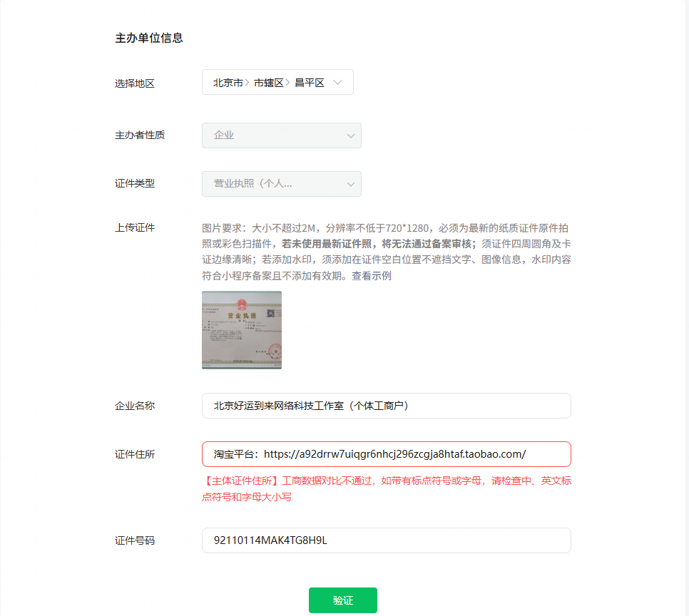Click arrow icon in 营业执照 selector
The width and height of the screenshot is (689, 616).
click(x=350, y=184)
